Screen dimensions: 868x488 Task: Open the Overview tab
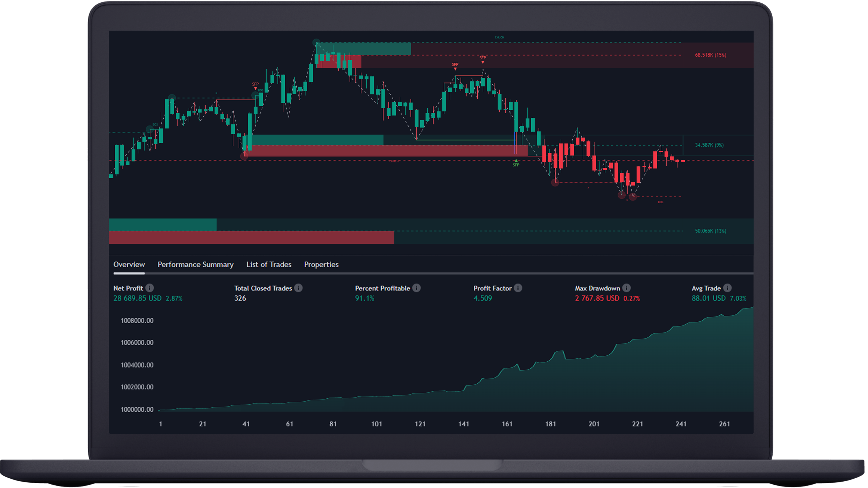(x=129, y=265)
